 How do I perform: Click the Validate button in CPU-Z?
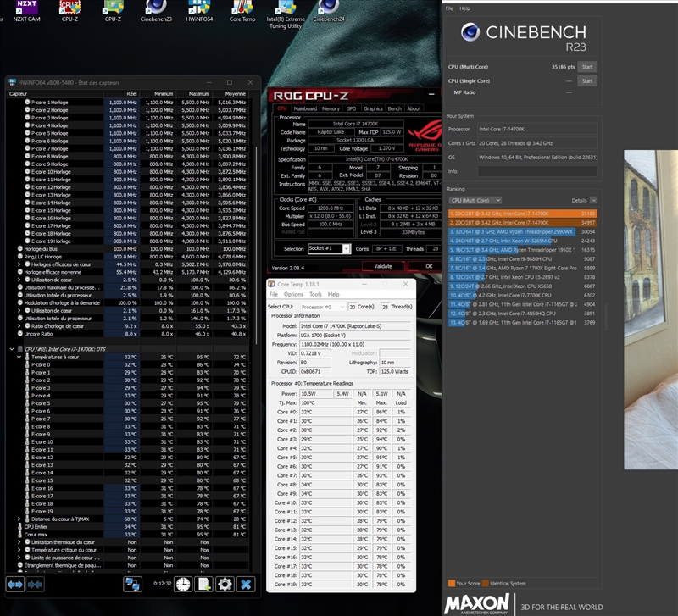pyautogui.click(x=381, y=266)
